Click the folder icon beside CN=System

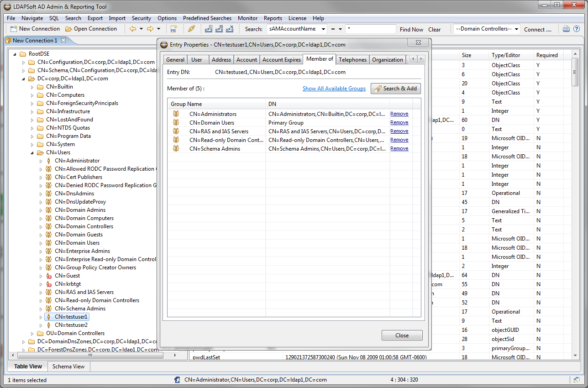pos(40,144)
